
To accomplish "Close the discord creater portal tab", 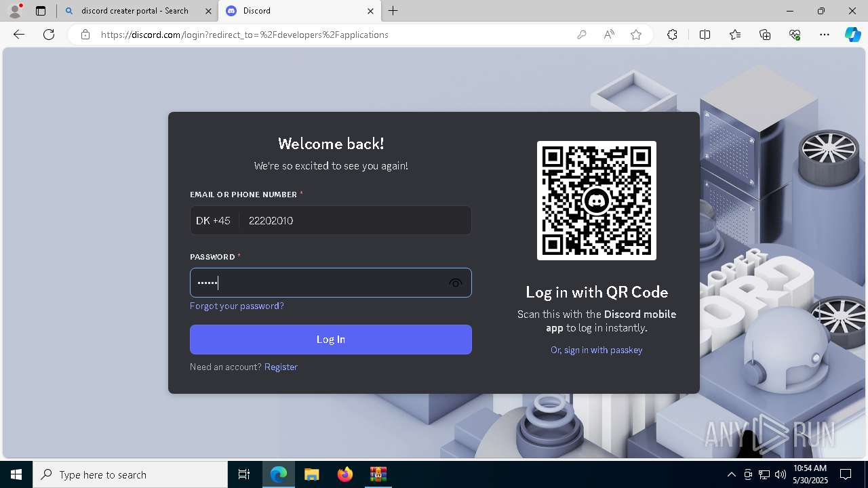I will coord(208,11).
